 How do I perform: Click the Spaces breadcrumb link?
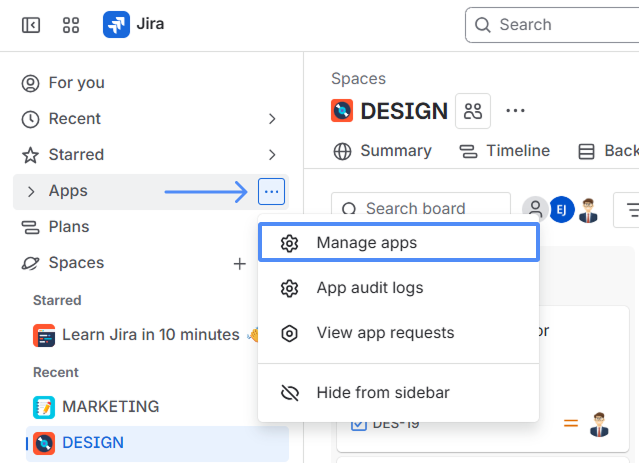click(358, 79)
